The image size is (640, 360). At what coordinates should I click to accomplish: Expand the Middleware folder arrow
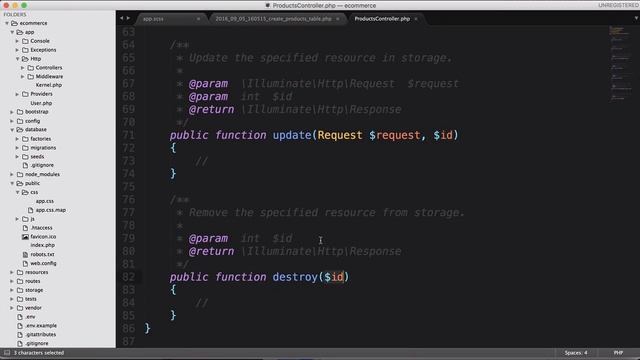(23, 77)
